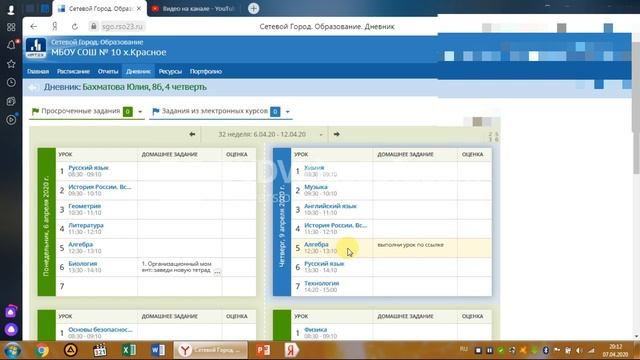The width and height of the screenshot is (640, 360).
Task: Go to the previous week with left arrow
Action: point(192,134)
